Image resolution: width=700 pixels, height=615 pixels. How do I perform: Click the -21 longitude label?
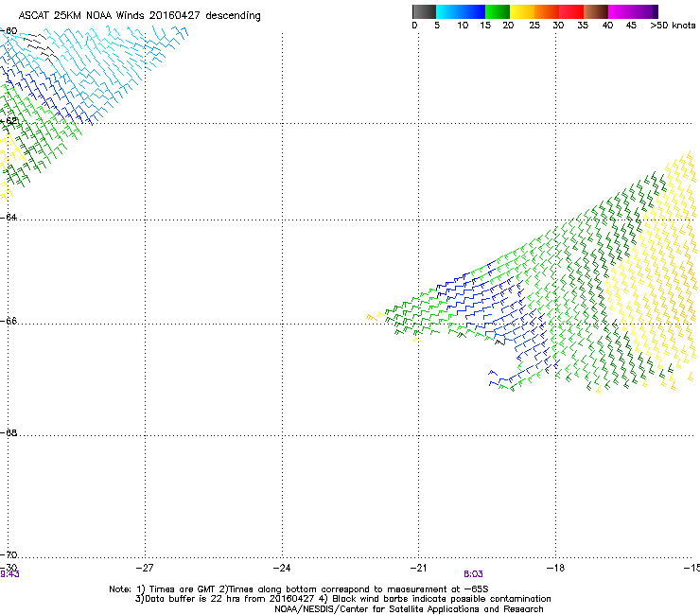coord(418,568)
